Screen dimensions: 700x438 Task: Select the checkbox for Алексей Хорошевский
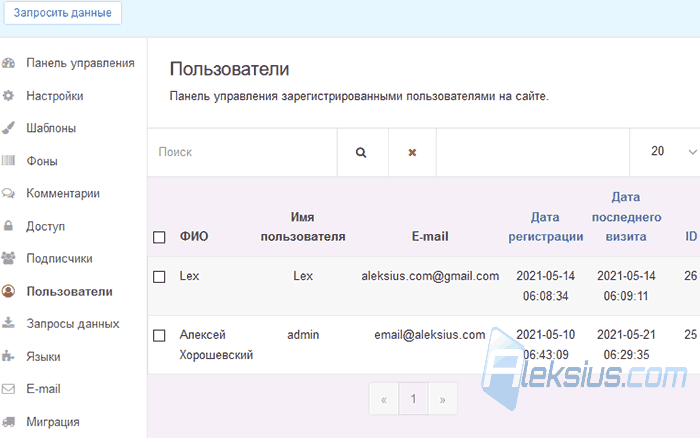click(159, 335)
